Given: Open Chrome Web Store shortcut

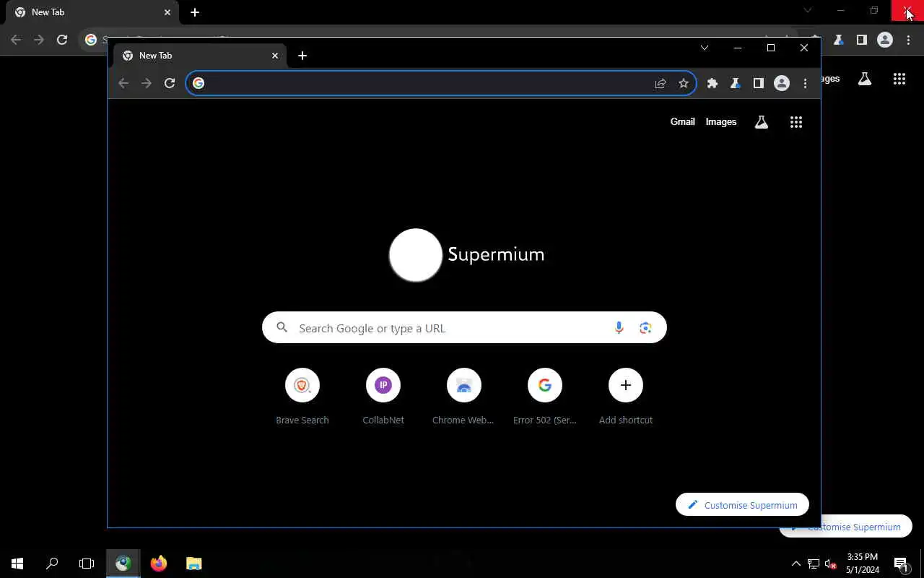Looking at the screenshot, I should pos(463,395).
